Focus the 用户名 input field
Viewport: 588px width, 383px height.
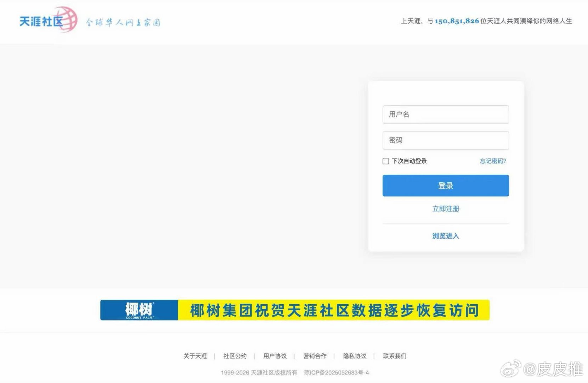(446, 115)
